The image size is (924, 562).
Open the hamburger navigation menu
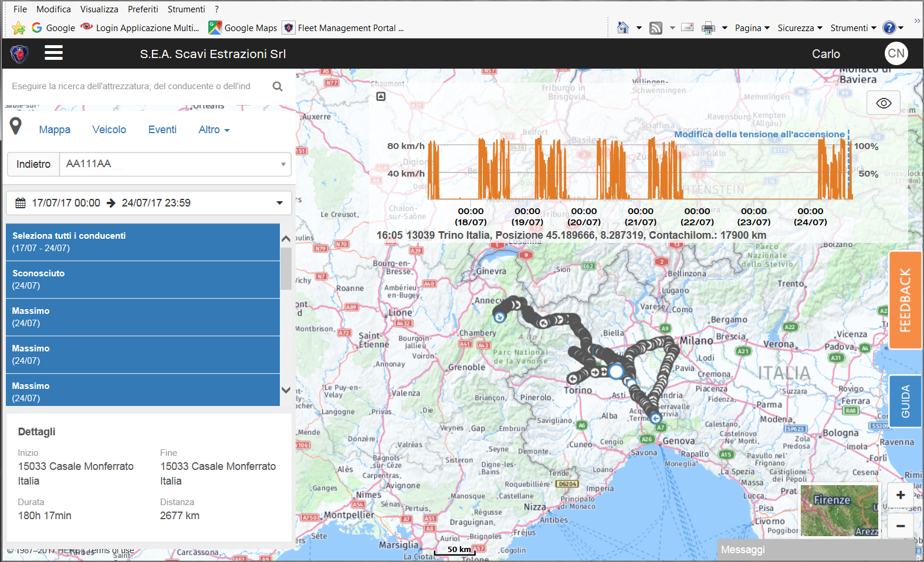click(53, 53)
